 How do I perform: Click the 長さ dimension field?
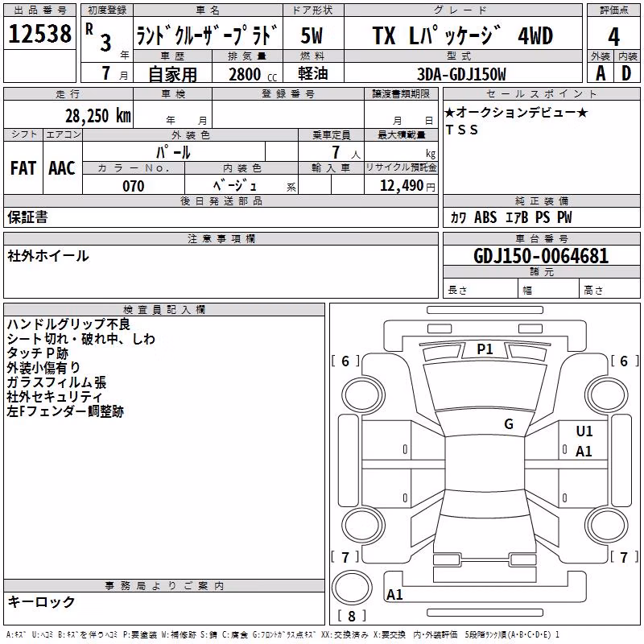pyautogui.click(x=480, y=290)
